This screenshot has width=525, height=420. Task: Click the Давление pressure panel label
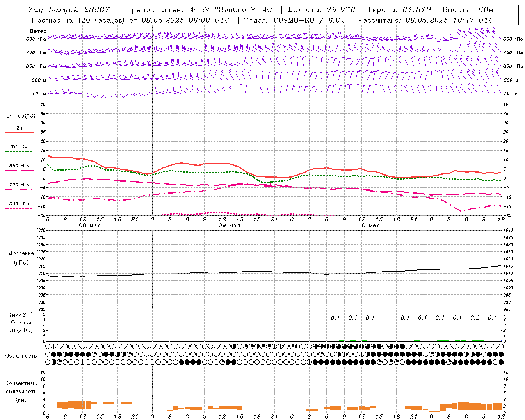click(21, 253)
